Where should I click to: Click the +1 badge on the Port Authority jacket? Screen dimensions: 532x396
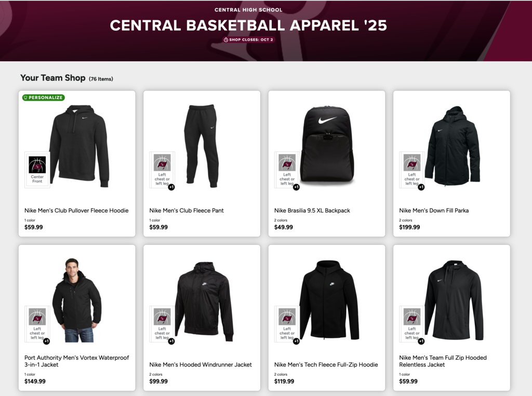pos(46,342)
